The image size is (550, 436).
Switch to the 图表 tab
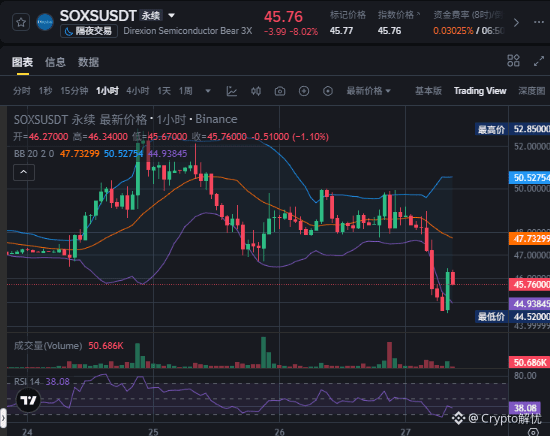coord(22,62)
